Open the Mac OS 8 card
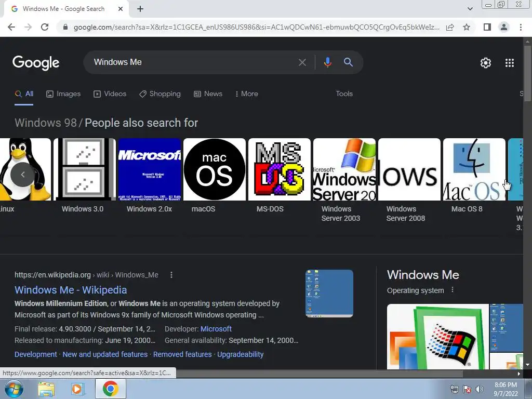 point(474,176)
